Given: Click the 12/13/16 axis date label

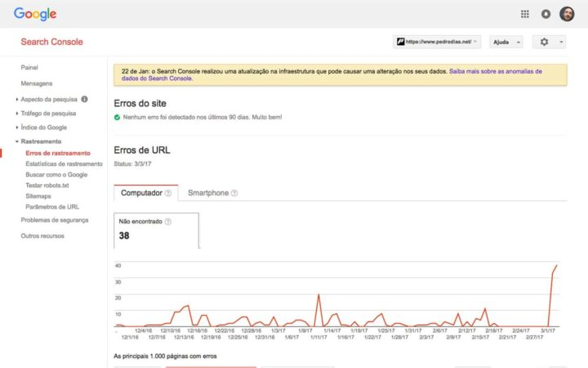Looking at the screenshot, I should (x=184, y=337).
